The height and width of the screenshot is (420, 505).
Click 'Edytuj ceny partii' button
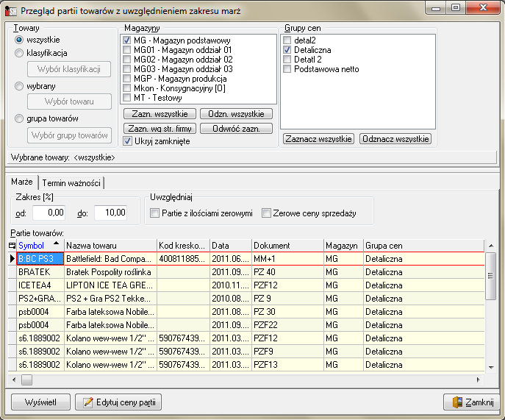pos(118,402)
